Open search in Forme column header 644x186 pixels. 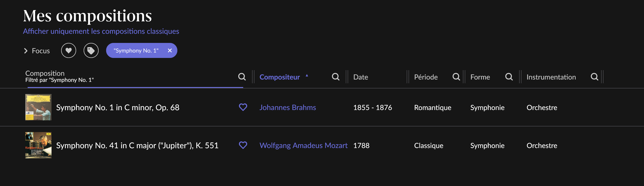click(x=509, y=77)
